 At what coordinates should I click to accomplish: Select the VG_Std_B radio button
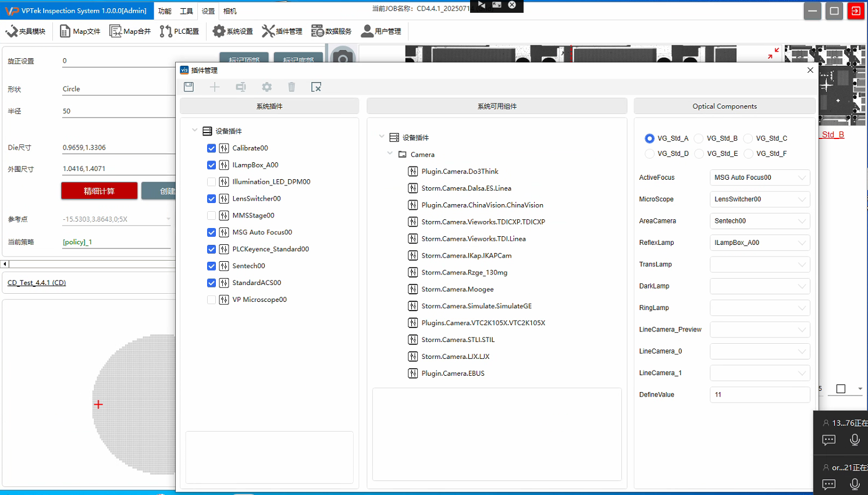point(699,138)
